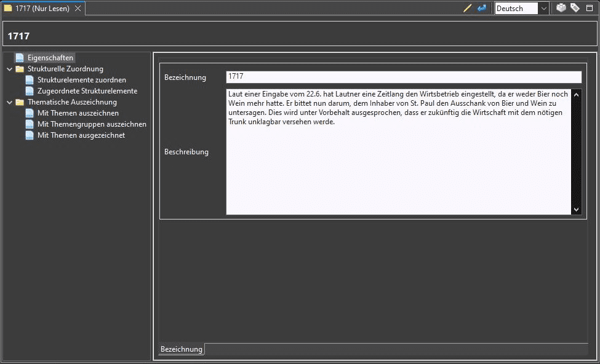Image resolution: width=600 pixels, height=364 pixels.
Task: Click the Thematische Auszeichnung folder icon
Action: 20,103
